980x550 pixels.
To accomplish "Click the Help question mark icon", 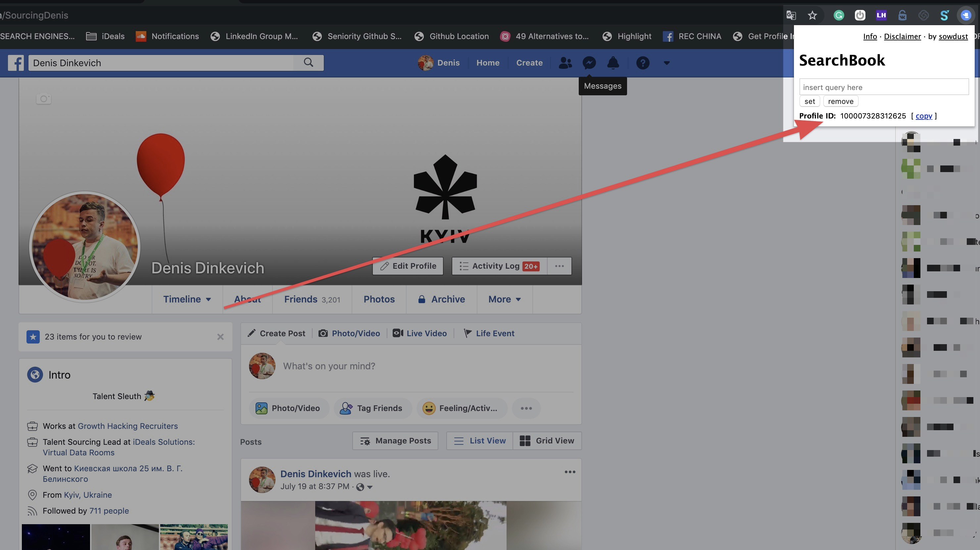I will click(643, 63).
